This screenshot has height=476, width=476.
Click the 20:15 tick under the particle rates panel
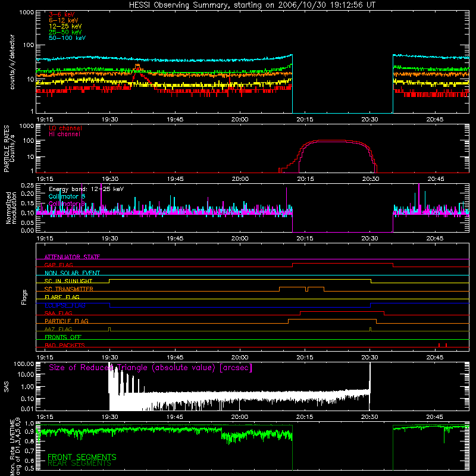305,179
